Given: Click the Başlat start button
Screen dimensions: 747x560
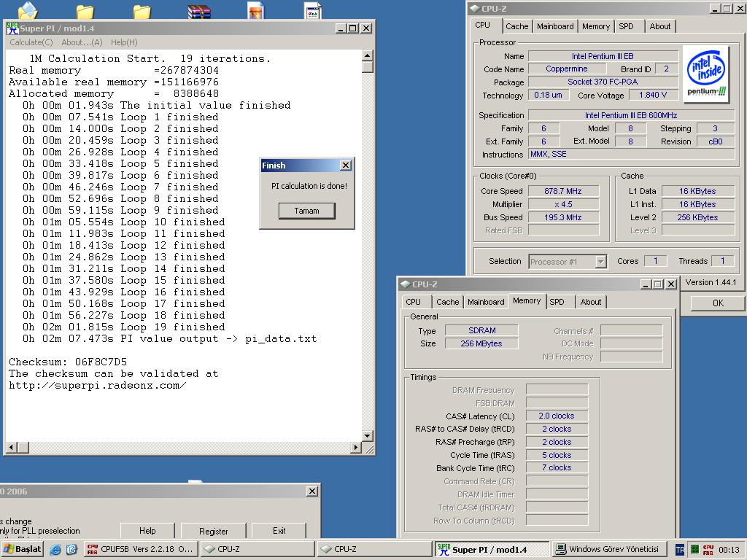Looking at the screenshot, I should [x=23, y=549].
